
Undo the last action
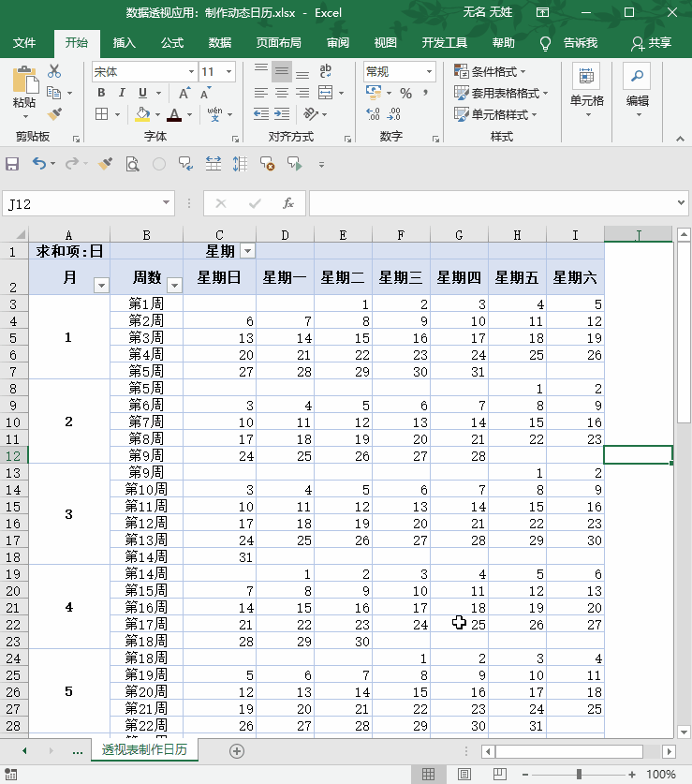coord(39,163)
